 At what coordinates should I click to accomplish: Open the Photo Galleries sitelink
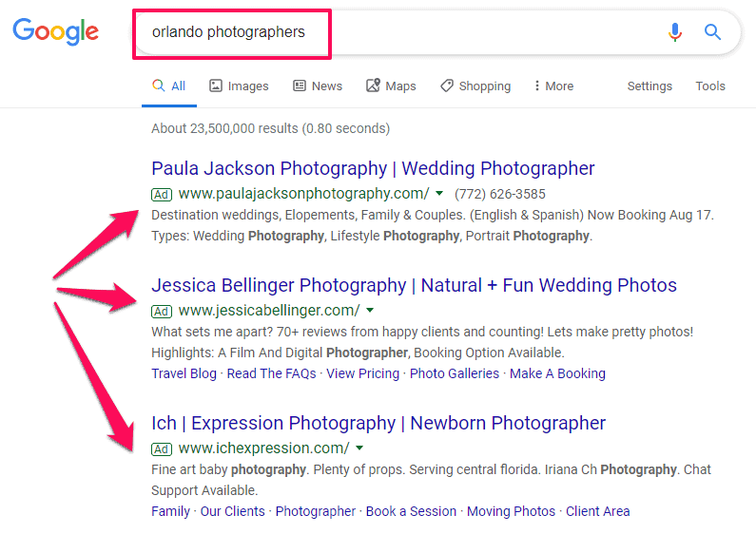(455, 373)
